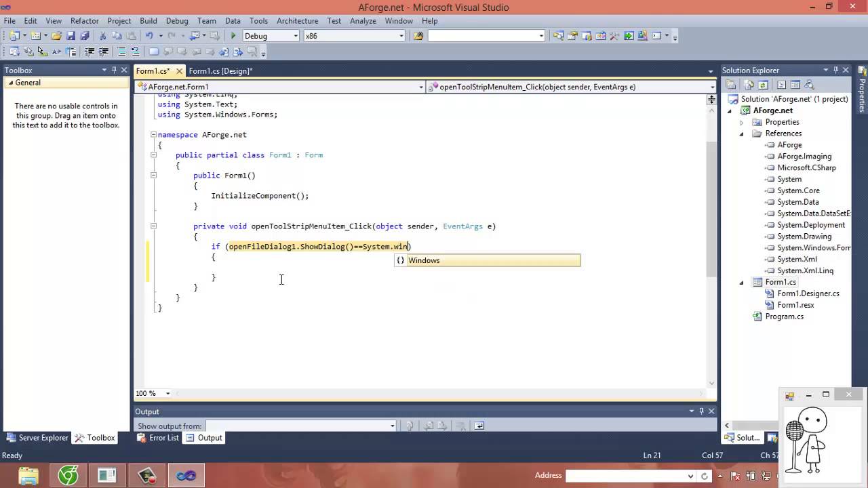Select Windows in IntelliSense popup

click(488, 260)
